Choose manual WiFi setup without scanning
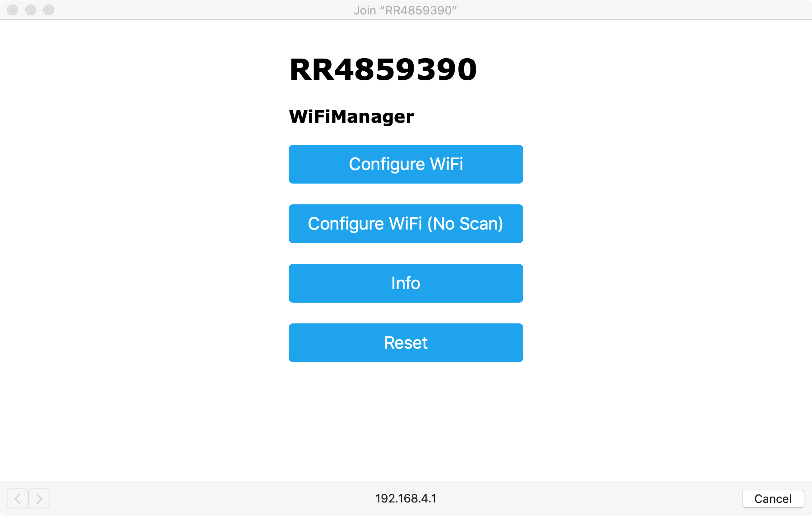The width and height of the screenshot is (812, 516). (406, 224)
